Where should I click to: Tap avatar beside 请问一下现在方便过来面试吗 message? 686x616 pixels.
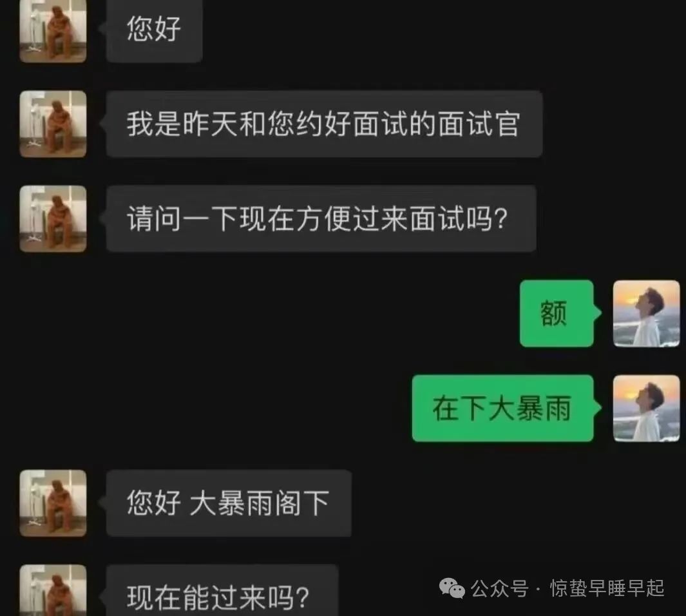click(x=53, y=218)
